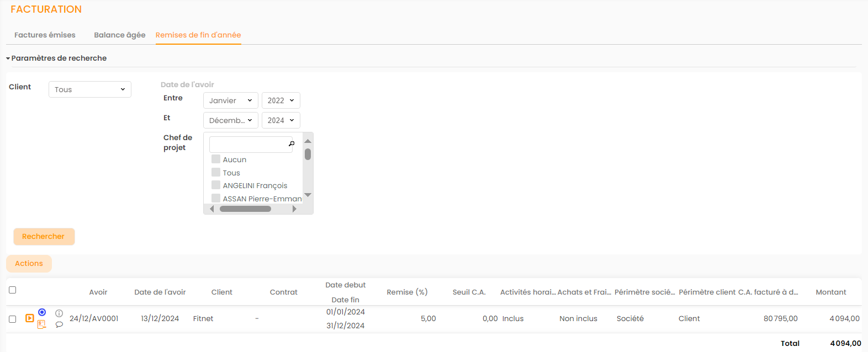Open the Janvier start month dropdown
Viewport: 868px width, 352px height.
[x=230, y=100]
